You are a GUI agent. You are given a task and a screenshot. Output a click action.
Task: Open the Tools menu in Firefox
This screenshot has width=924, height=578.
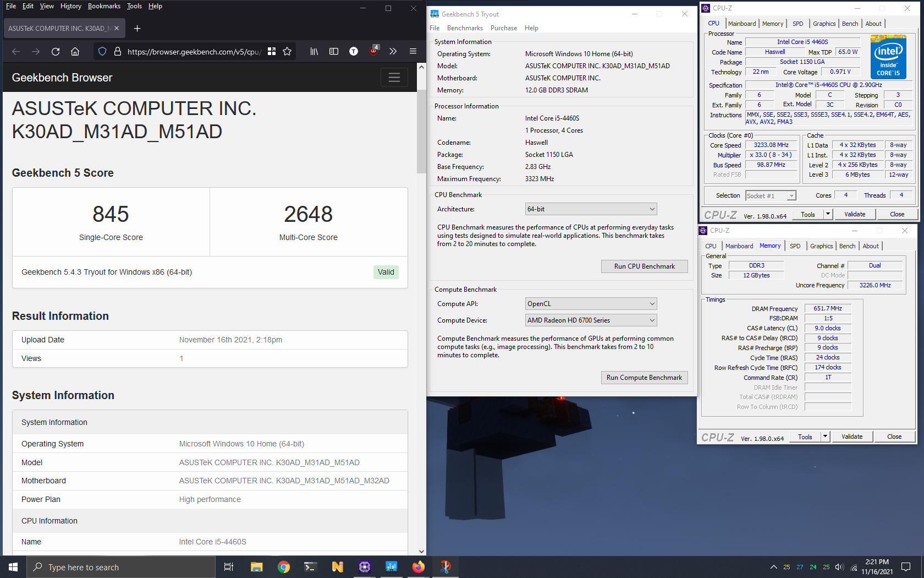tap(134, 6)
